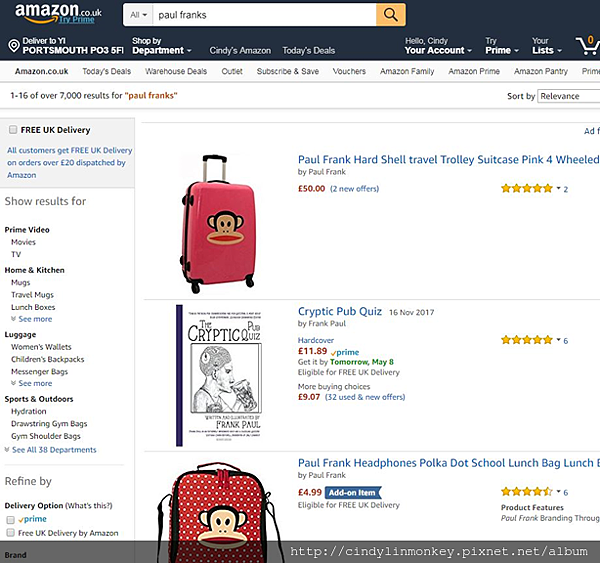Open the search category 'All' dropdown
The height and width of the screenshot is (563, 600).
pos(138,15)
